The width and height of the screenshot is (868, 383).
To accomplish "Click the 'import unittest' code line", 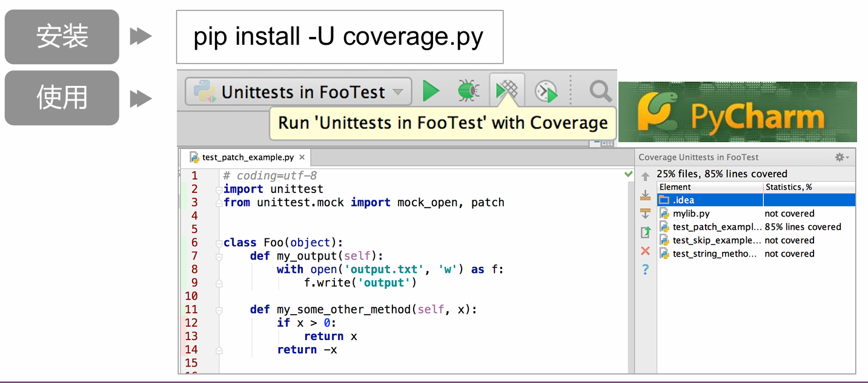I will (x=273, y=189).
